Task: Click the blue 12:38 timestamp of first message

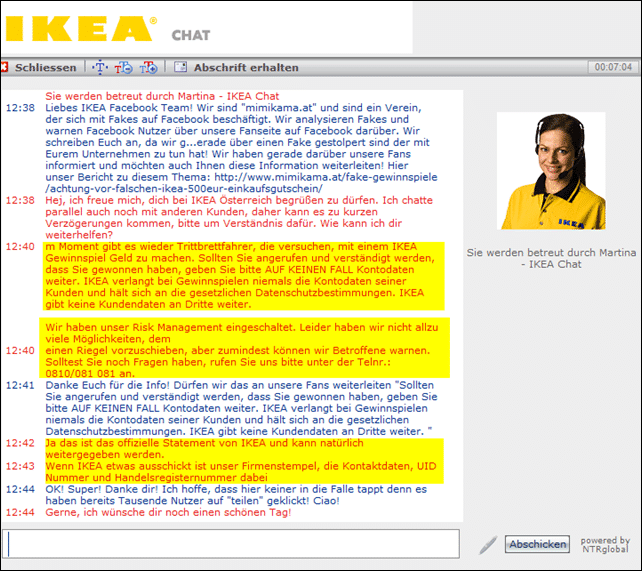Action: coord(20,108)
